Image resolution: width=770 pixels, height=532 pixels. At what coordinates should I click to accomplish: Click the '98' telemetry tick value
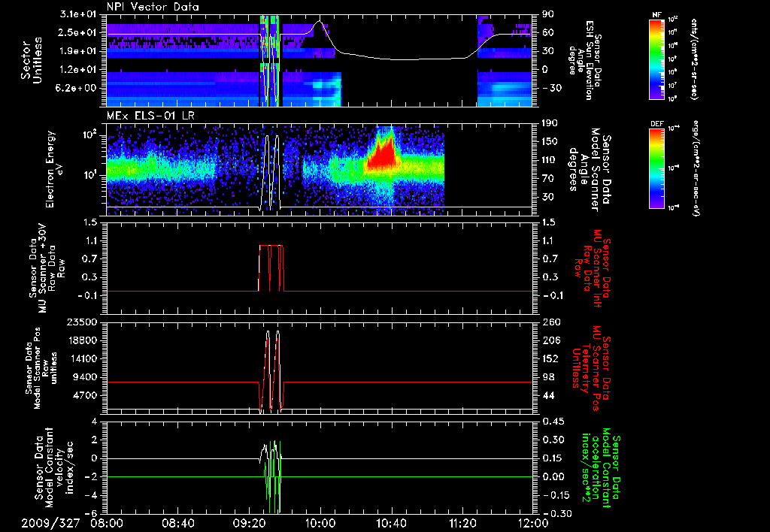point(548,377)
